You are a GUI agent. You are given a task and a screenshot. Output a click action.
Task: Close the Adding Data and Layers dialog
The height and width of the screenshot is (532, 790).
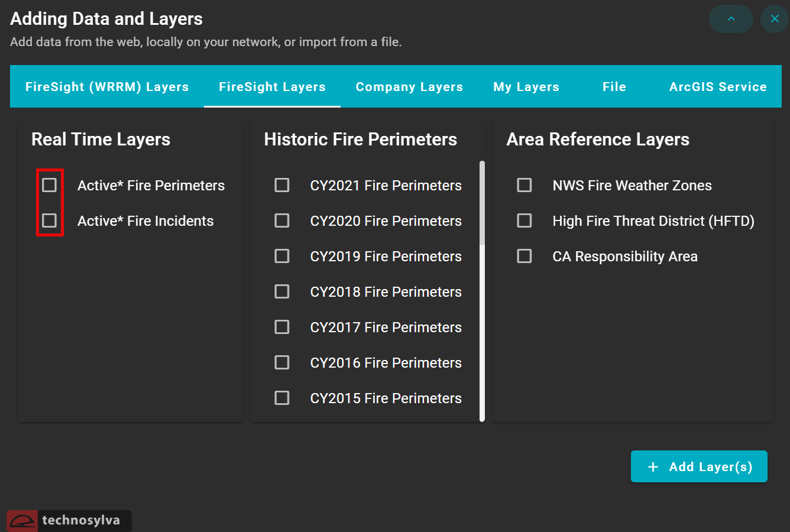point(774,19)
